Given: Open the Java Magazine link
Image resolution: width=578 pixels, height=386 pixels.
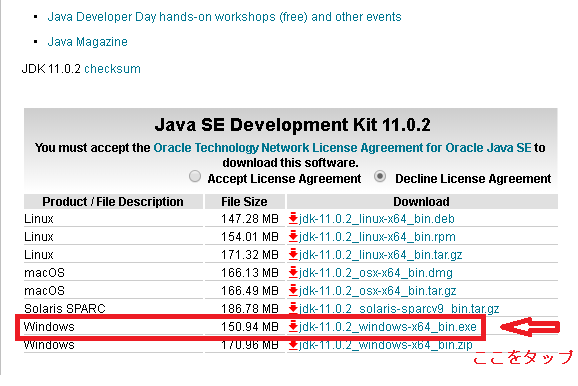Looking at the screenshot, I should pos(87,42).
